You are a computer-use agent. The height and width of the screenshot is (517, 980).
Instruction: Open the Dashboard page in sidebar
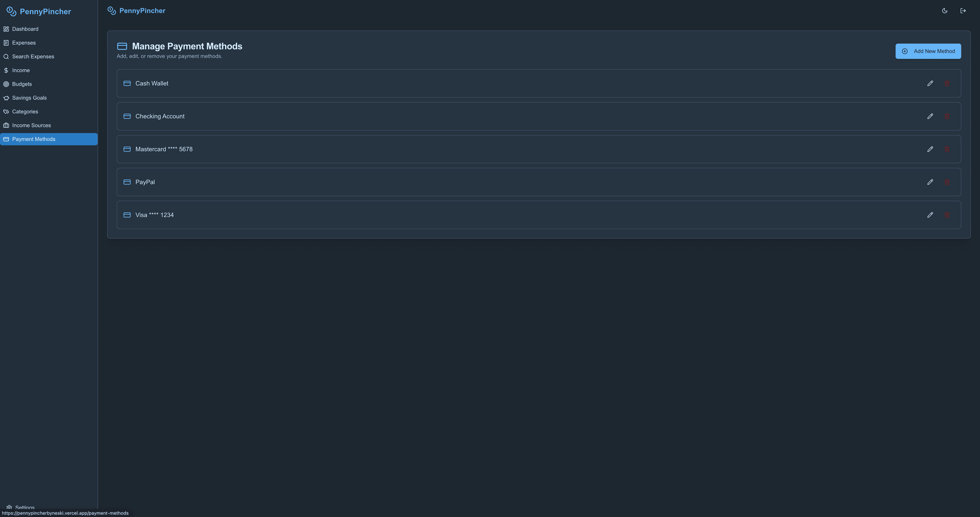[25, 29]
